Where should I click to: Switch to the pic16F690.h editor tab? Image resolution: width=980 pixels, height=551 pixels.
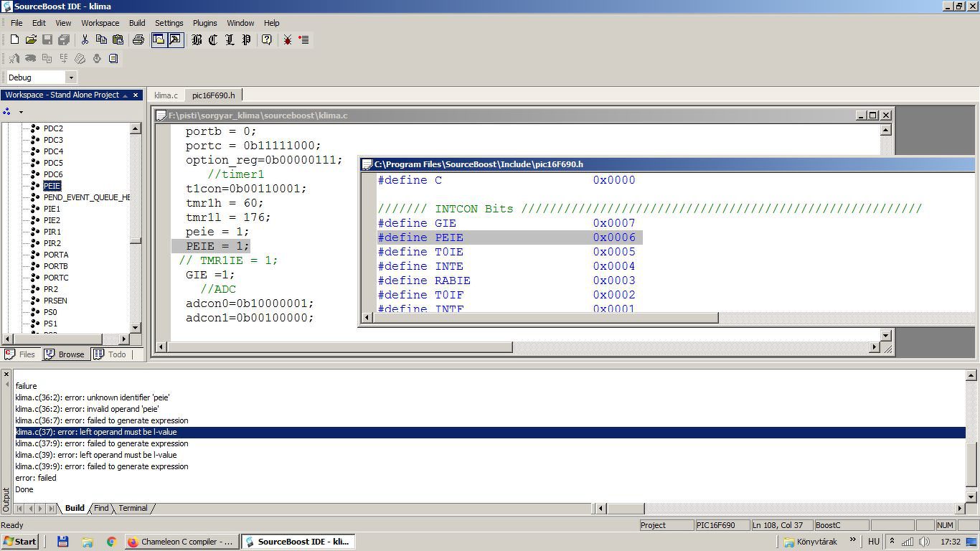213,95
